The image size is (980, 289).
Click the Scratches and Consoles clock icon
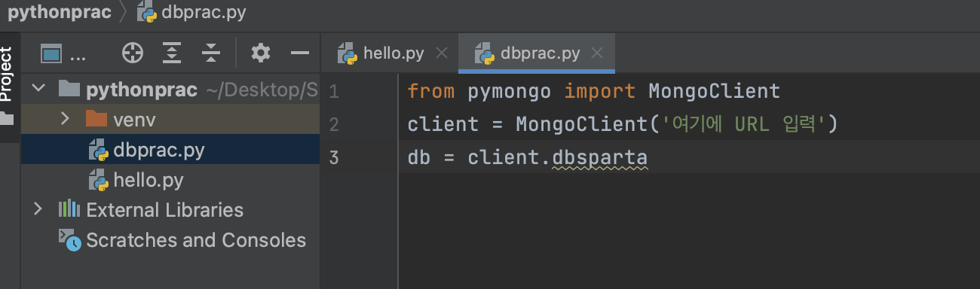coord(69,240)
